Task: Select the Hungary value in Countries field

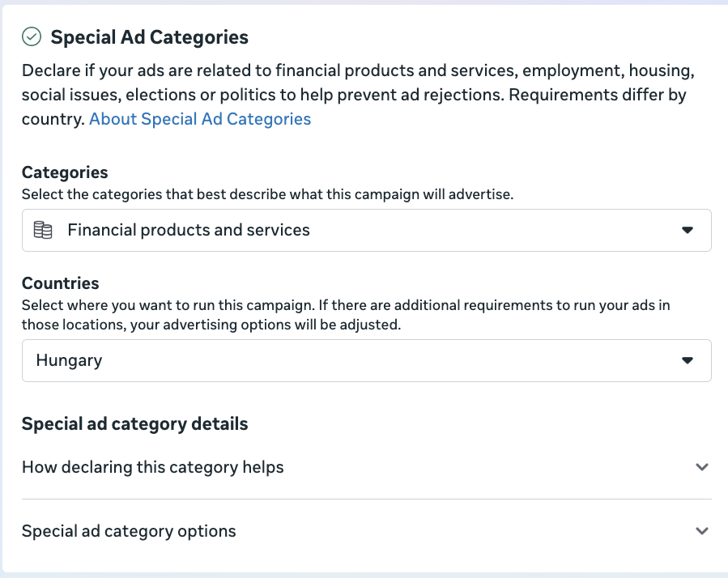Action: (x=70, y=360)
